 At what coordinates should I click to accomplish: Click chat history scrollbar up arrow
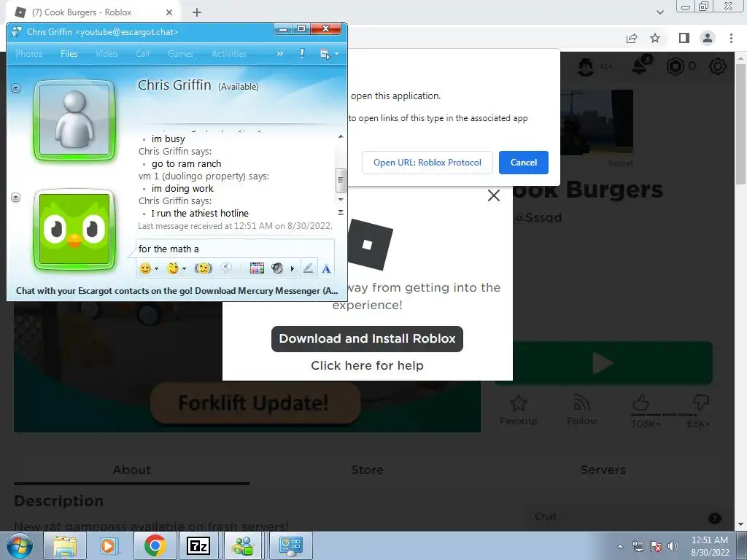pos(341,136)
